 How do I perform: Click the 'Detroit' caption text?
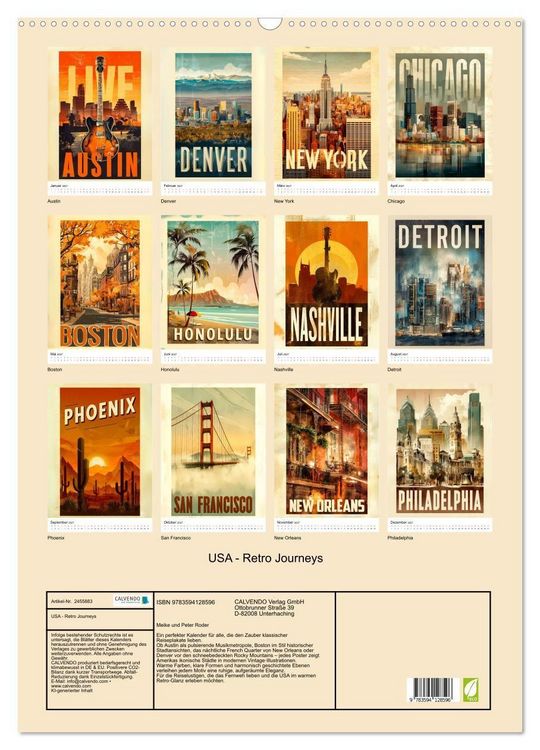pyautogui.click(x=395, y=370)
